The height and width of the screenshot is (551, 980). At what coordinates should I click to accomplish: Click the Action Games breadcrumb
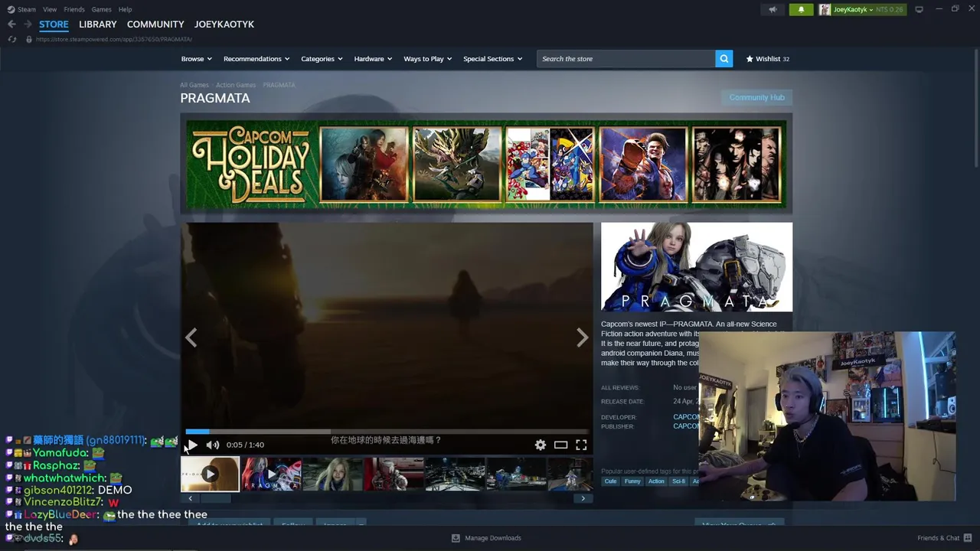point(236,85)
